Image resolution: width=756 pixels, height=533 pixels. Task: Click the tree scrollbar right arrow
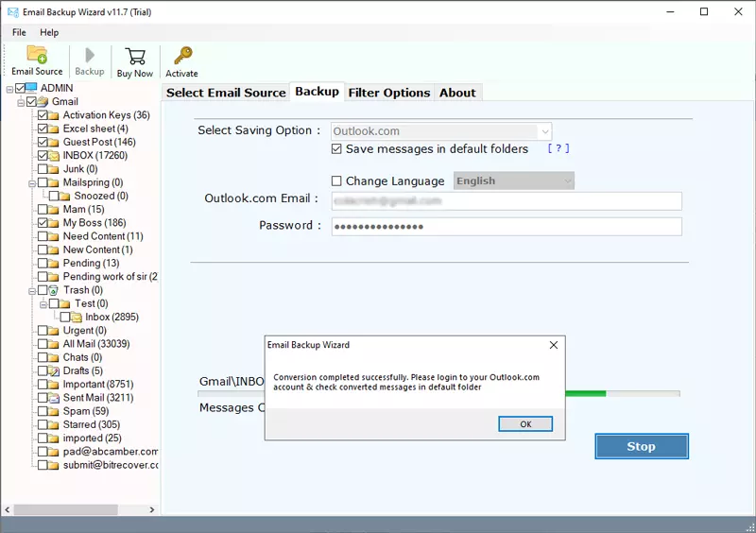click(x=152, y=510)
